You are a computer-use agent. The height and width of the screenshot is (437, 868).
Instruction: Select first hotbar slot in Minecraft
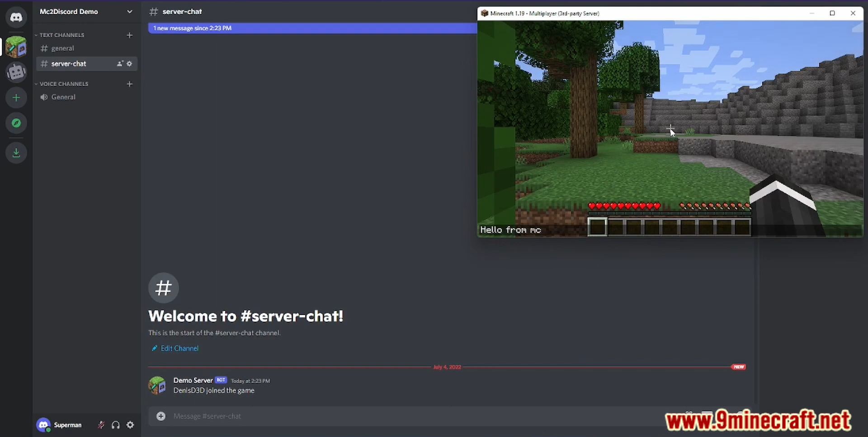click(597, 227)
